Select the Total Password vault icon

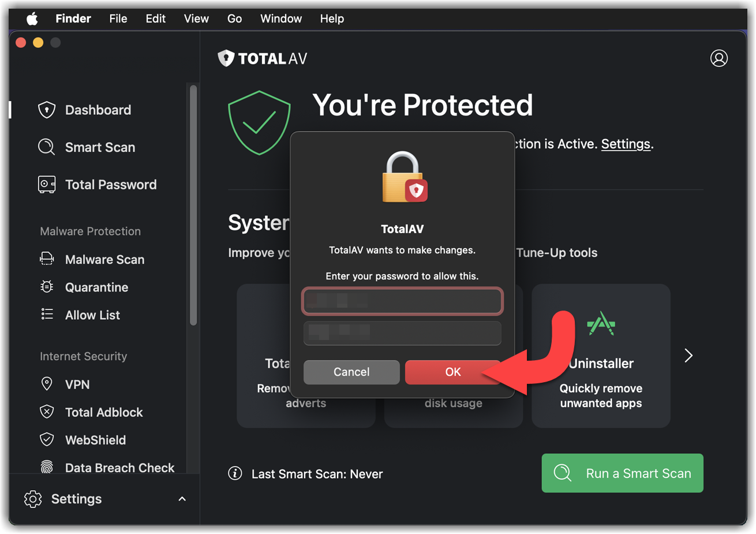(47, 185)
